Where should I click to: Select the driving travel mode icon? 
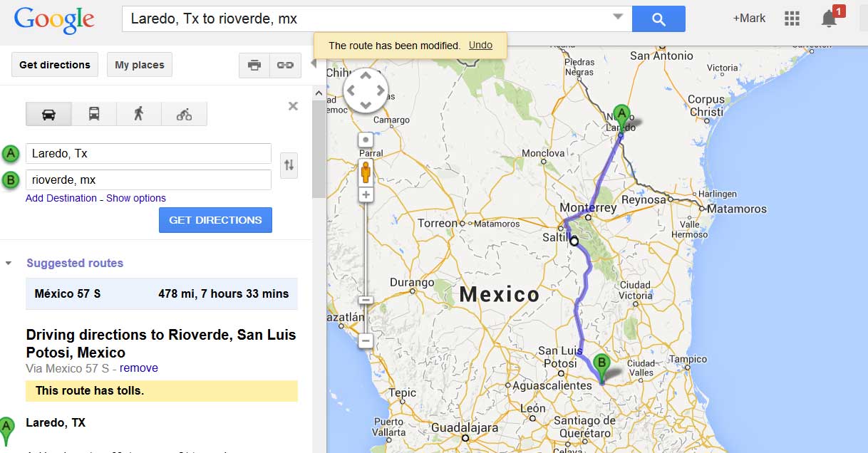coord(48,114)
